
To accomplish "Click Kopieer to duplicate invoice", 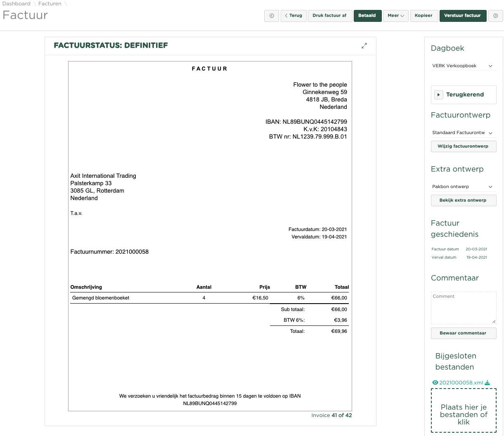I will (x=424, y=16).
